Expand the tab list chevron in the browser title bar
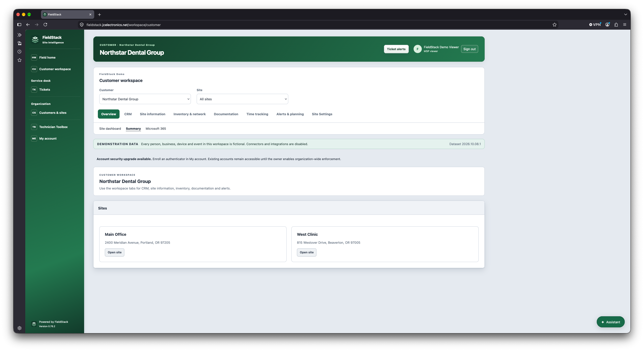 coord(625,14)
